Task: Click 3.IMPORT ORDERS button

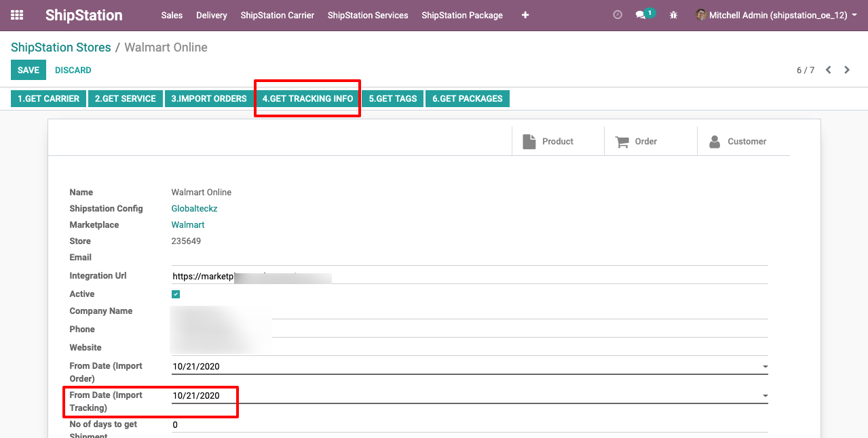Action: 209,98
